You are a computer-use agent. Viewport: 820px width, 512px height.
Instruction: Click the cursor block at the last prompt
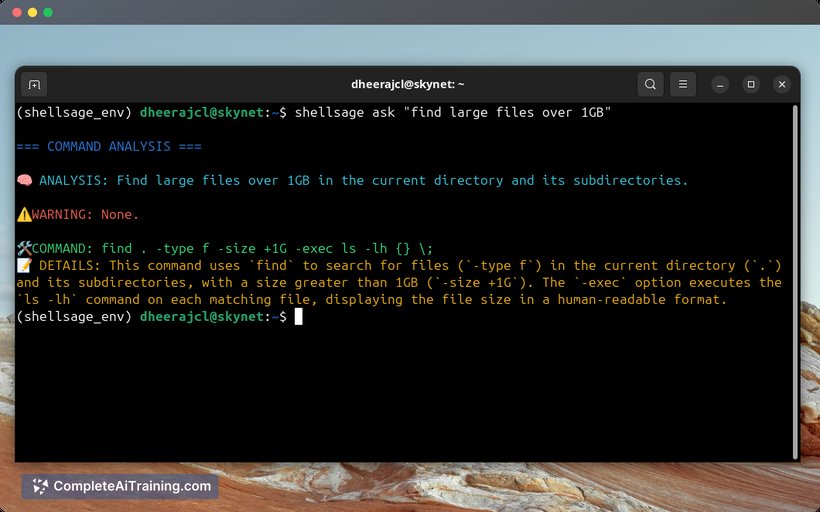point(299,316)
